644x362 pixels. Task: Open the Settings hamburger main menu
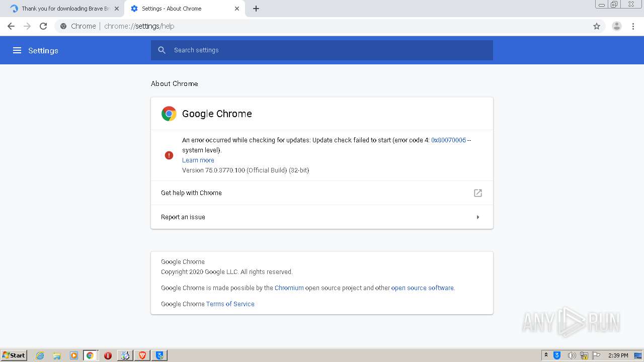coord(17,50)
